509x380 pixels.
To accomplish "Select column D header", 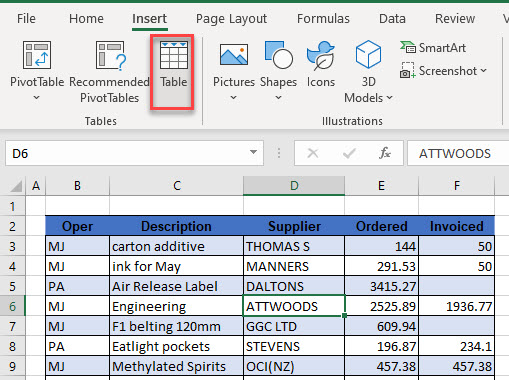I will [x=294, y=186].
